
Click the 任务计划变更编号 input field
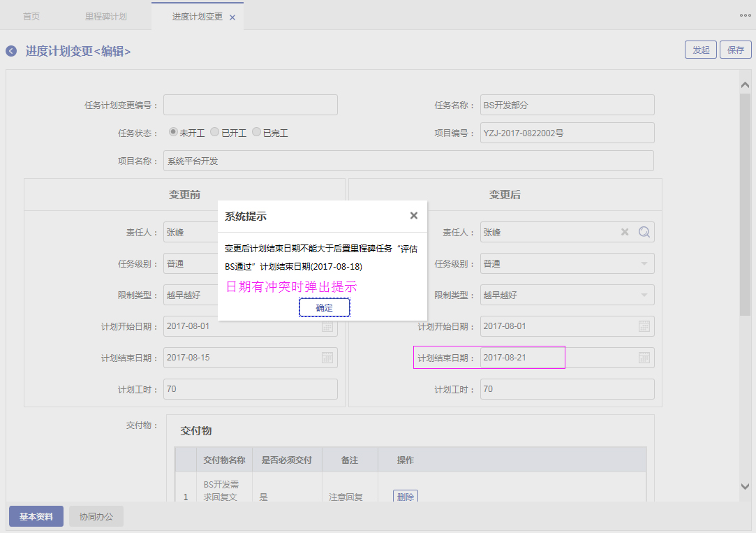click(x=250, y=105)
